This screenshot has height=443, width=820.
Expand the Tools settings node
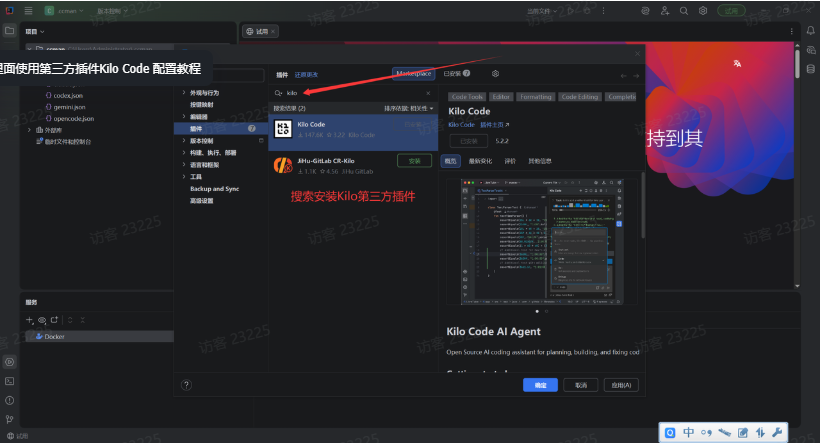pos(184,177)
